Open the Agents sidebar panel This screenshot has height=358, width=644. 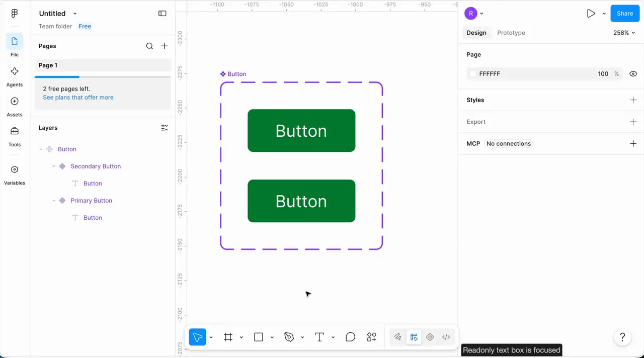tap(15, 75)
